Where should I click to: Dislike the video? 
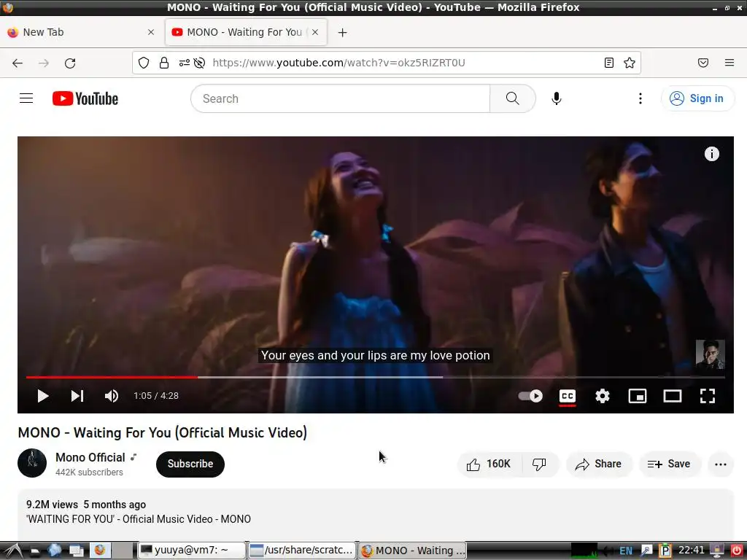[x=539, y=464]
